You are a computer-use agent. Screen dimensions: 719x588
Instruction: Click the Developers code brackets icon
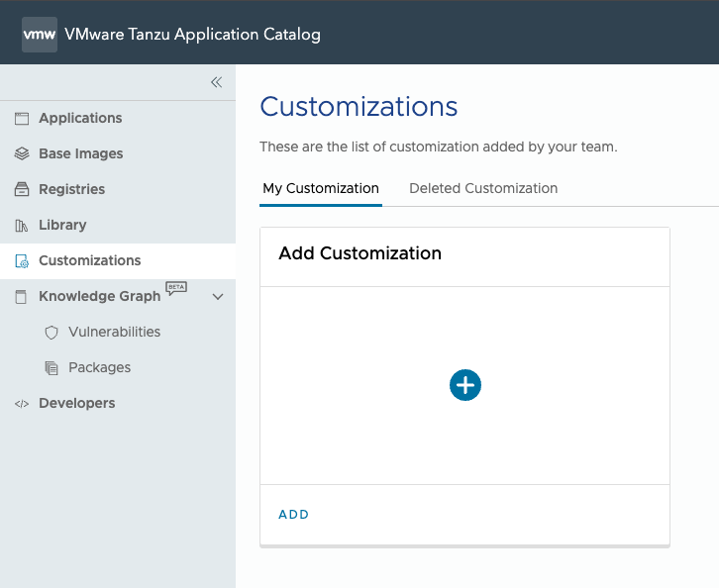(x=22, y=404)
